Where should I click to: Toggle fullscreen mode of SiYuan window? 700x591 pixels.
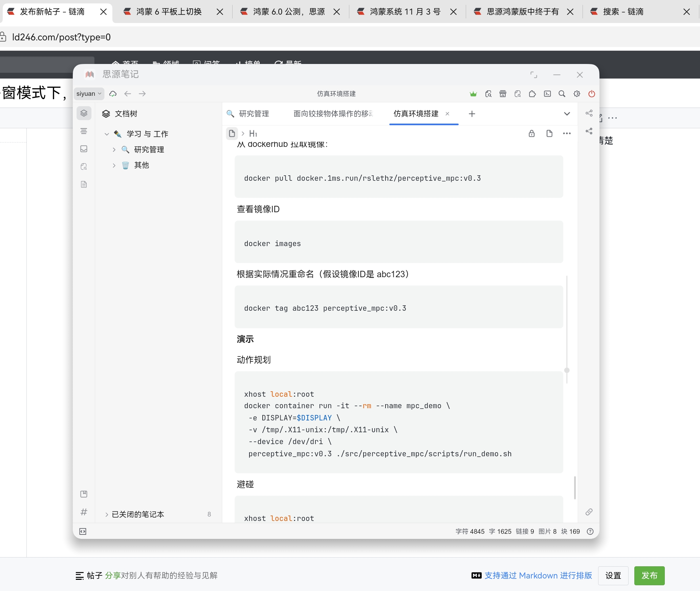tap(533, 75)
